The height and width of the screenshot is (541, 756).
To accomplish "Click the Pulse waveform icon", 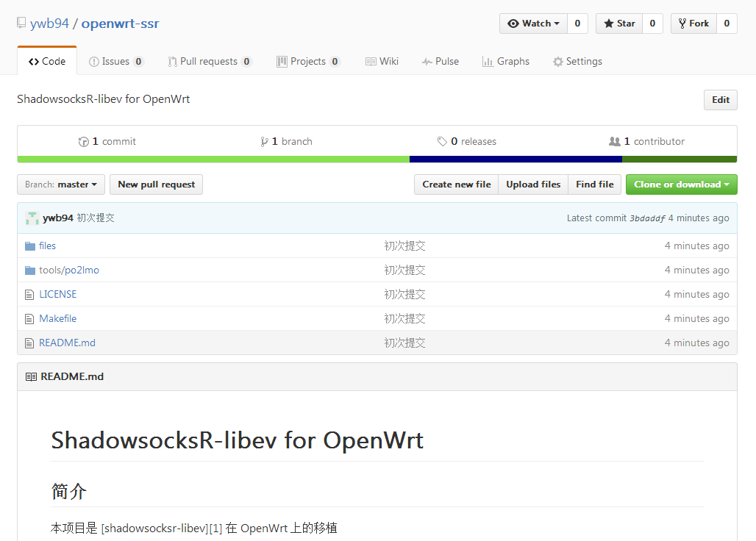I will (x=427, y=62).
